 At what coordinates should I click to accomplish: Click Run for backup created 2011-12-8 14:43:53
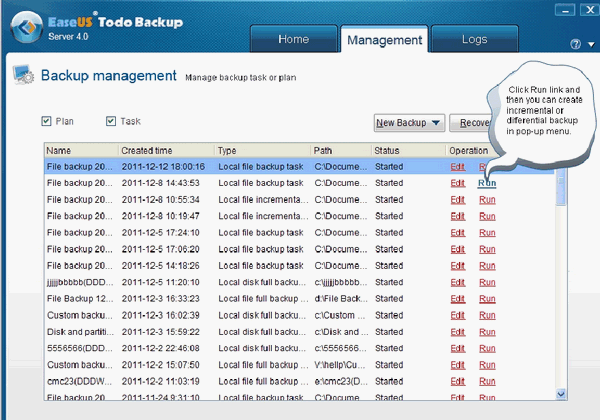point(487,183)
